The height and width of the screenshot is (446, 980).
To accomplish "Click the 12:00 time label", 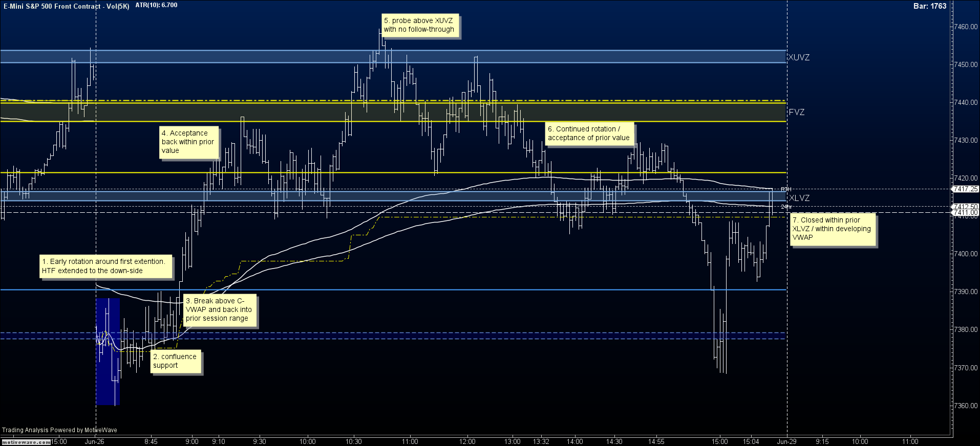I will [467, 441].
